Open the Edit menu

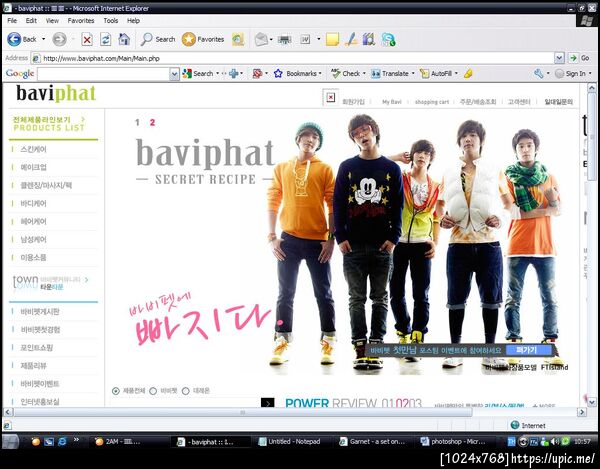(x=31, y=21)
